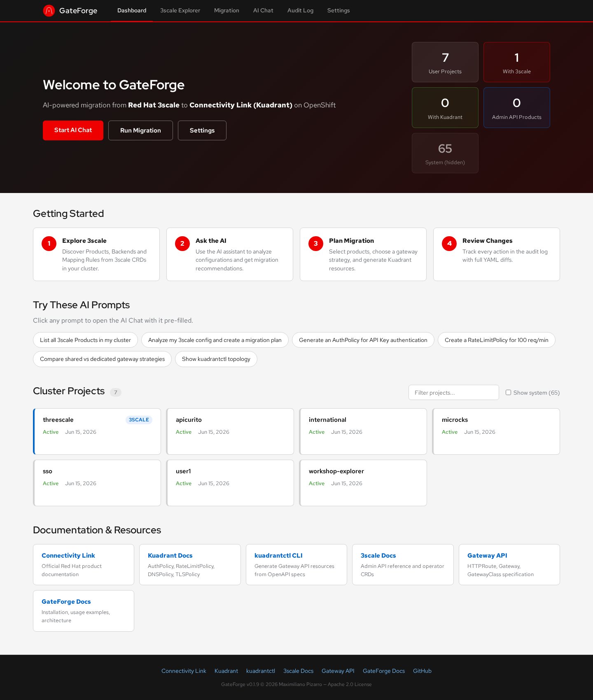Viewport: 593px width, 700px height.
Task: Follow the footer GateForge Docs link
Action: pos(384,671)
